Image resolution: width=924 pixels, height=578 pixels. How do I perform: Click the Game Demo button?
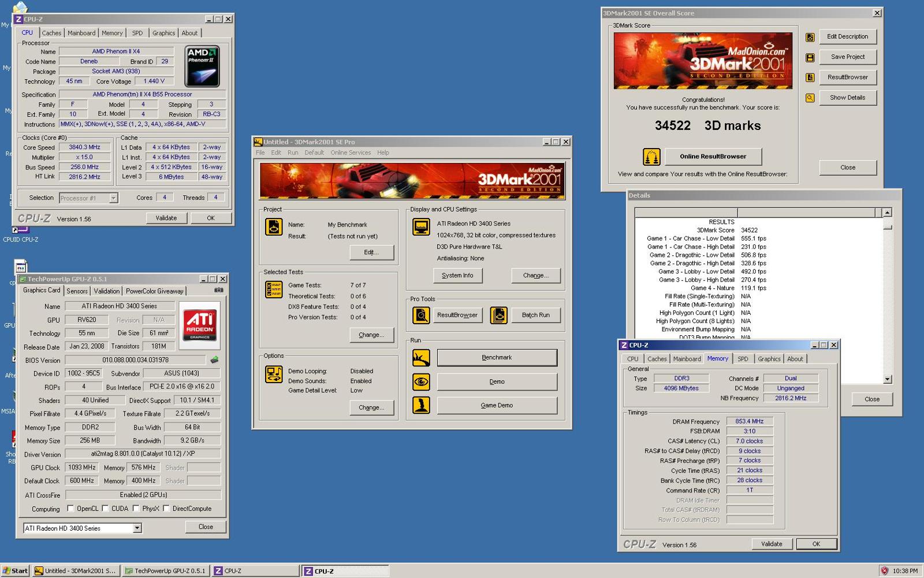pyautogui.click(x=497, y=405)
